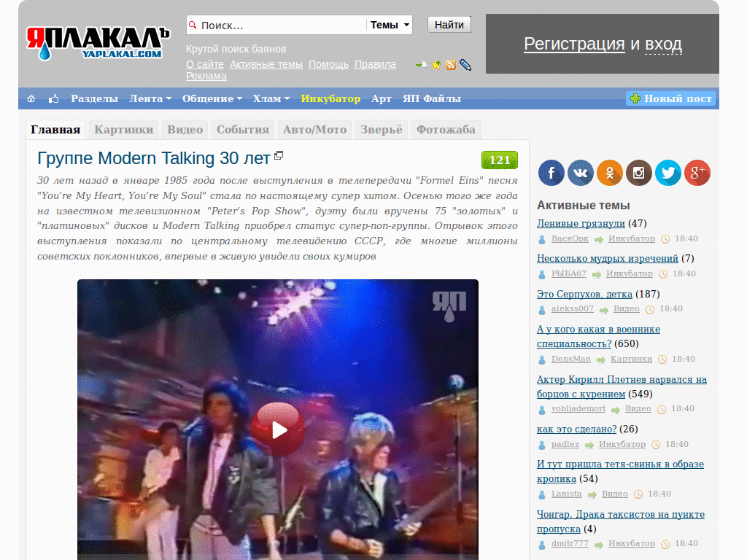Open the topic Чонгар. Драка таксистов
This screenshot has height=560, width=747.
621,521
